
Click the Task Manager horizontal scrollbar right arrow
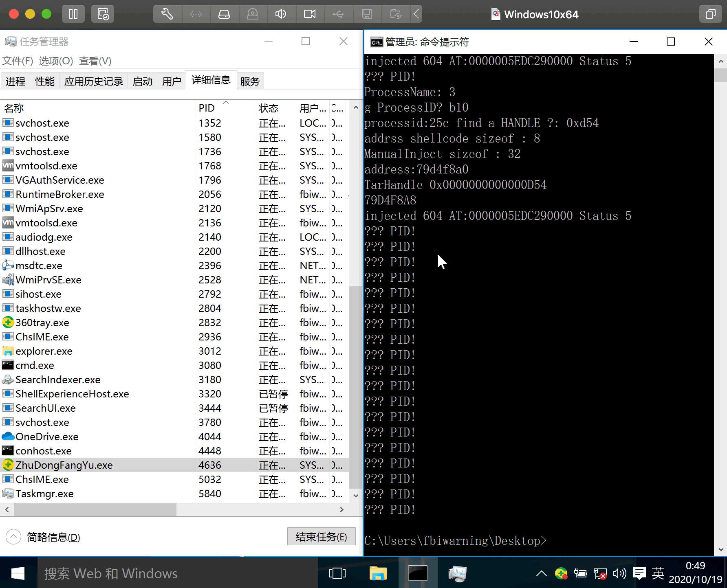tap(341, 509)
